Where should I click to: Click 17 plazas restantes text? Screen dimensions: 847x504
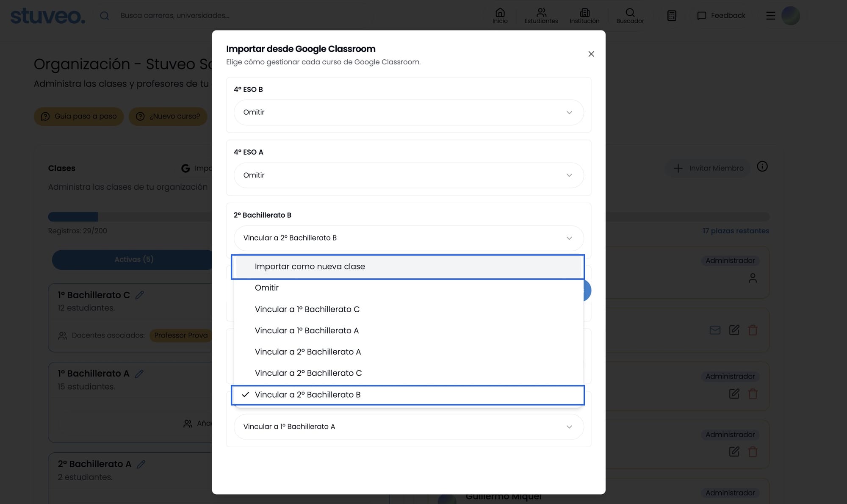pyautogui.click(x=736, y=231)
